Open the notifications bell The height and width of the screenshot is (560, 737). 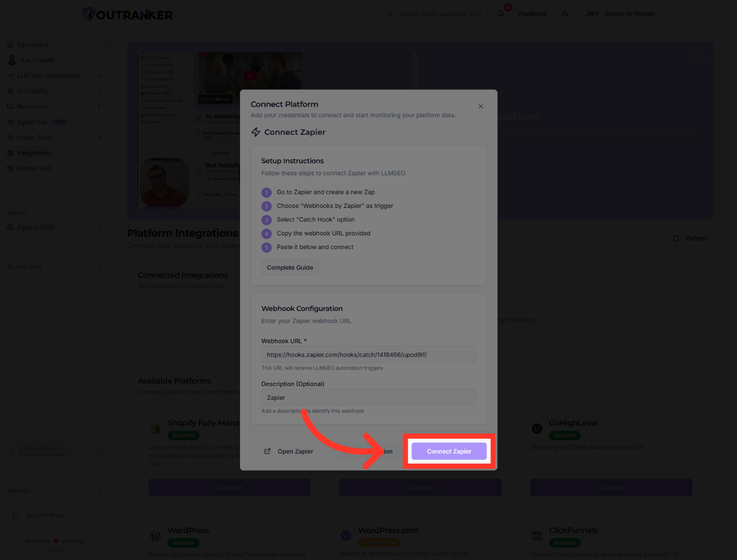[501, 14]
